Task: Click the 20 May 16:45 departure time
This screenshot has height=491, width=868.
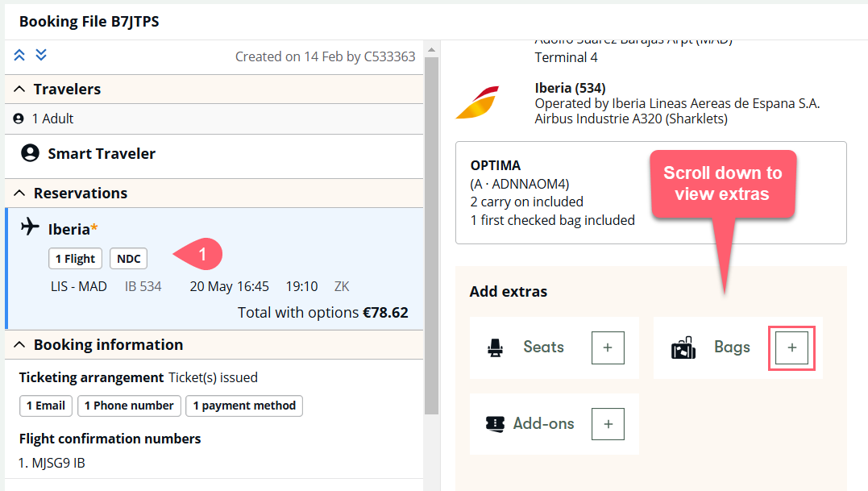Action: [x=229, y=286]
